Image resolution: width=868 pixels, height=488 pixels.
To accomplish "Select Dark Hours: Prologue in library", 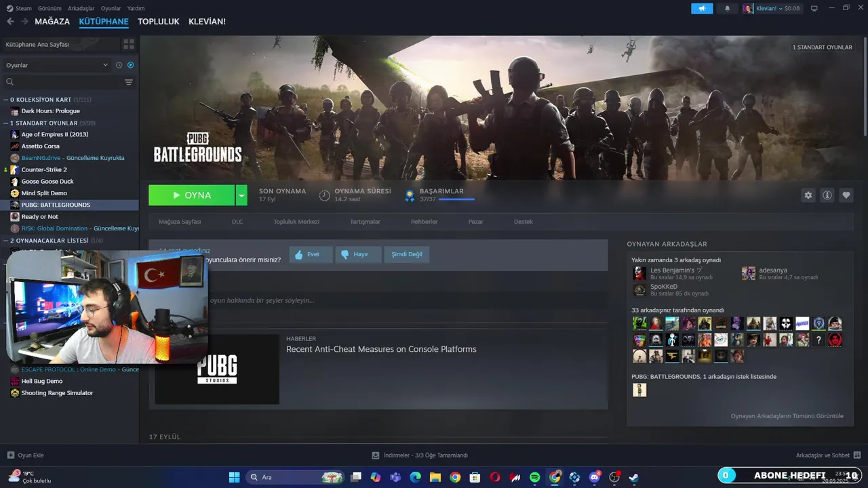I will [x=50, y=111].
